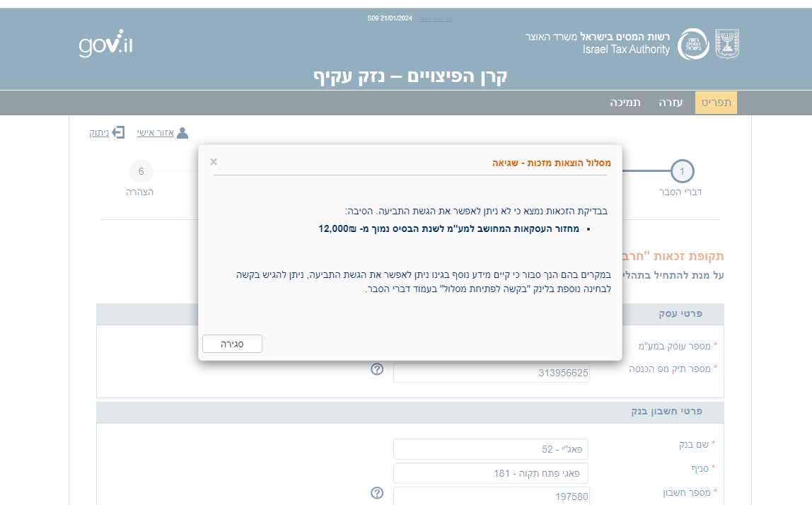
Task: Click the שם בנק label
Action: 694,444
